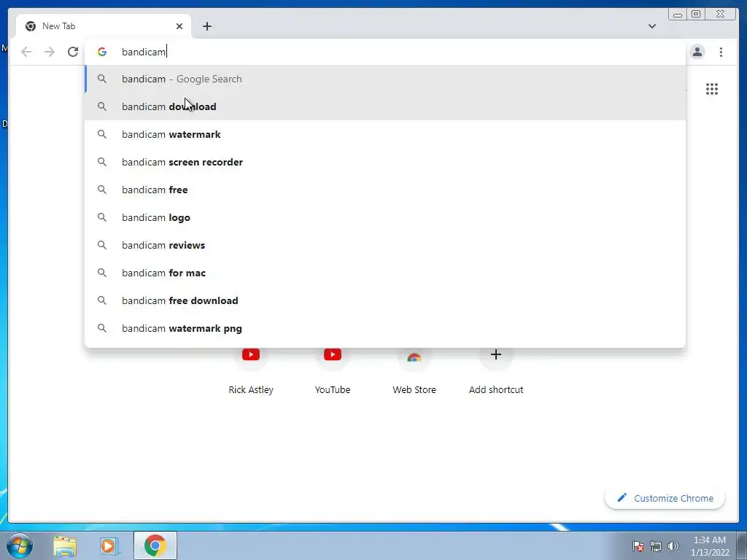The height and width of the screenshot is (560, 747).
Task: Open Windows Media Player from taskbar
Action: tap(109, 545)
